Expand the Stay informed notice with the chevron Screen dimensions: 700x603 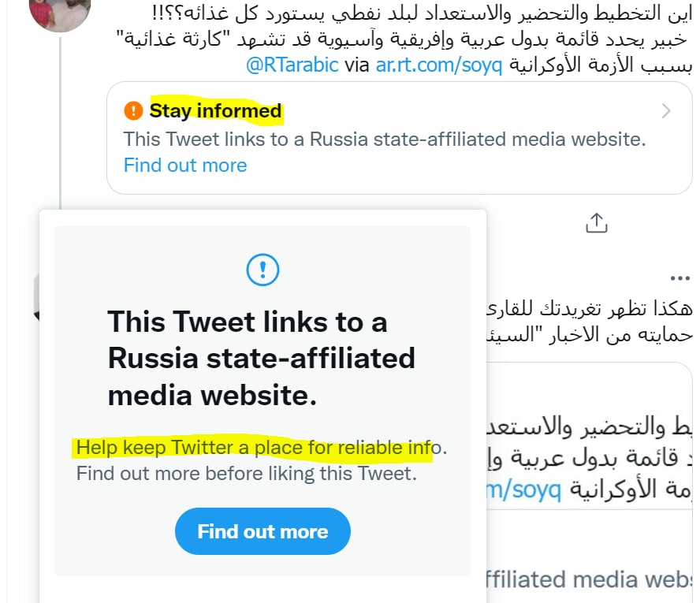(x=666, y=111)
